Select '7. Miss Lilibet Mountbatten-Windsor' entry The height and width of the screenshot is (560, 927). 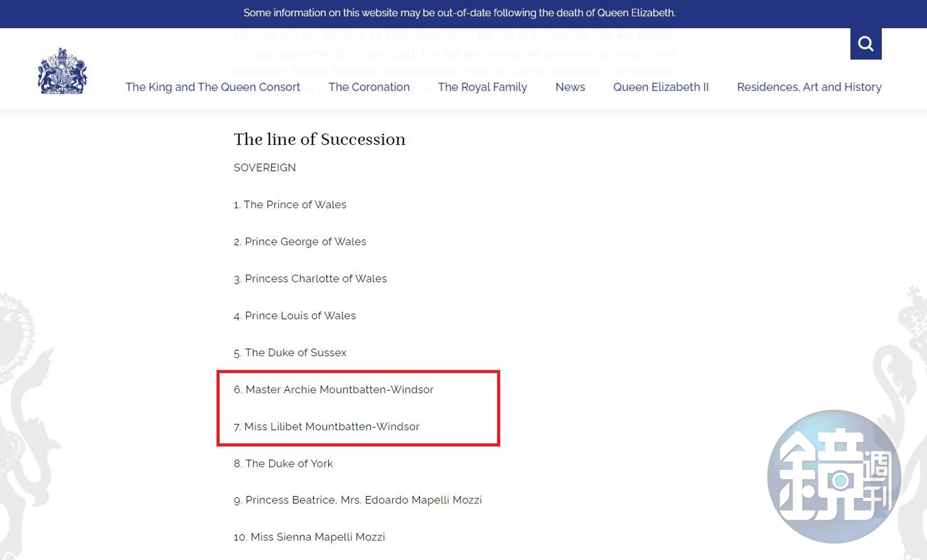point(326,426)
